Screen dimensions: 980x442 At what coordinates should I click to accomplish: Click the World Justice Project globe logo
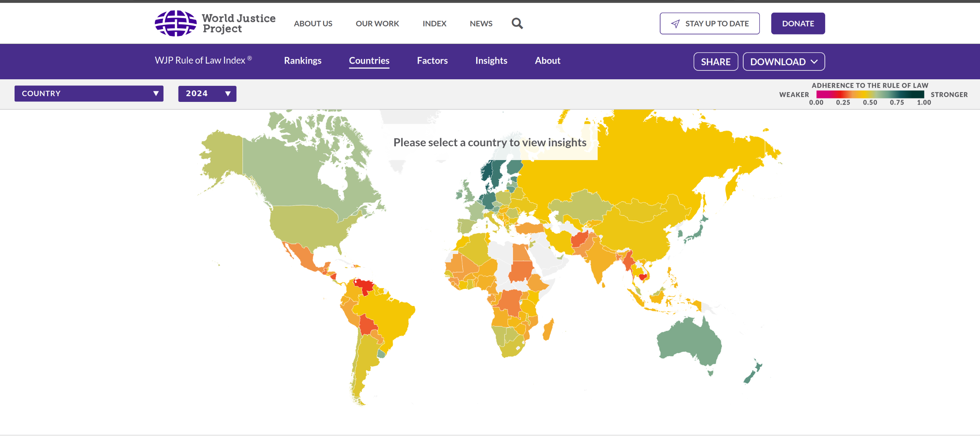coord(176,23)
